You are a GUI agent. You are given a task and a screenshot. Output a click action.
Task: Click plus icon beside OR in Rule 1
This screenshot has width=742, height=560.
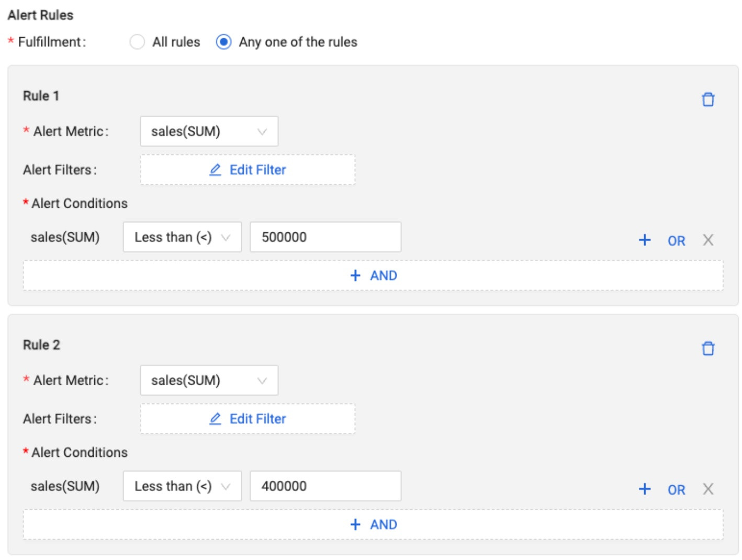point(645,240)
